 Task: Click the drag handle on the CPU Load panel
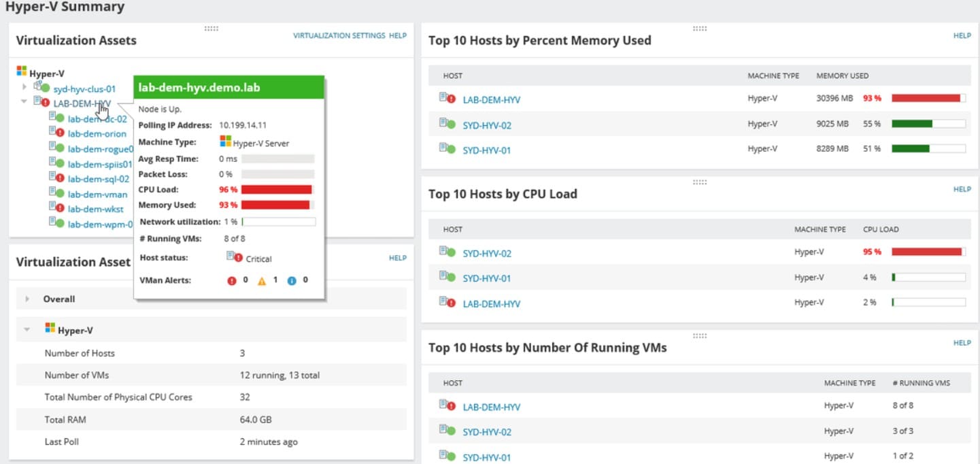(x=700, y=182)
